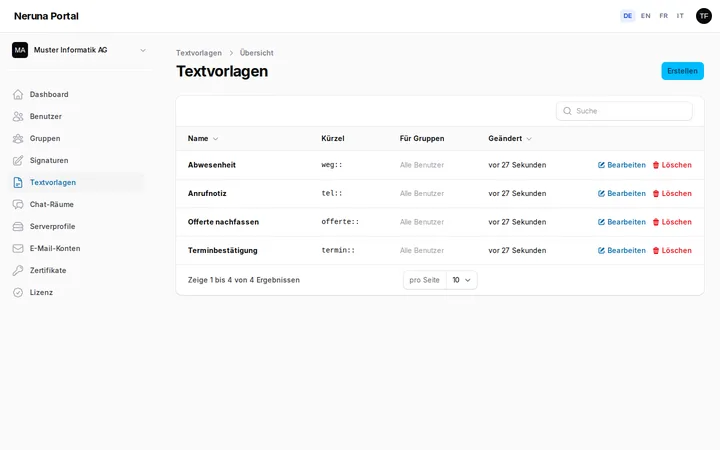Click Löschen for Offerte nachfassen
The height and width of the screenshot is (450, 720).
(672, 222)
